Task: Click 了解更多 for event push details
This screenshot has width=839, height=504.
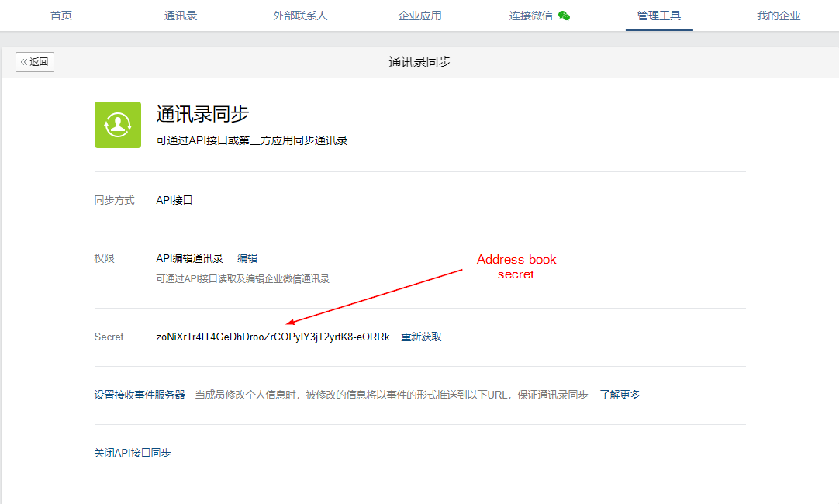Action: 619,394
